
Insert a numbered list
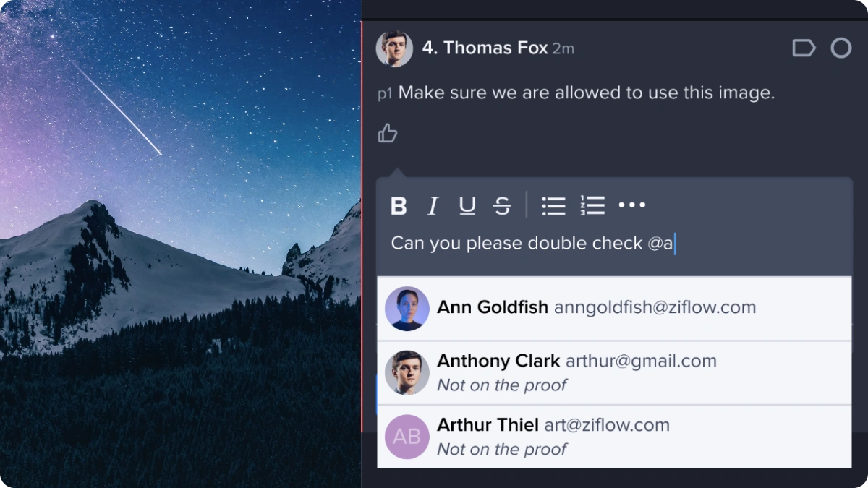pyautogui.click(x=592, y=206)
